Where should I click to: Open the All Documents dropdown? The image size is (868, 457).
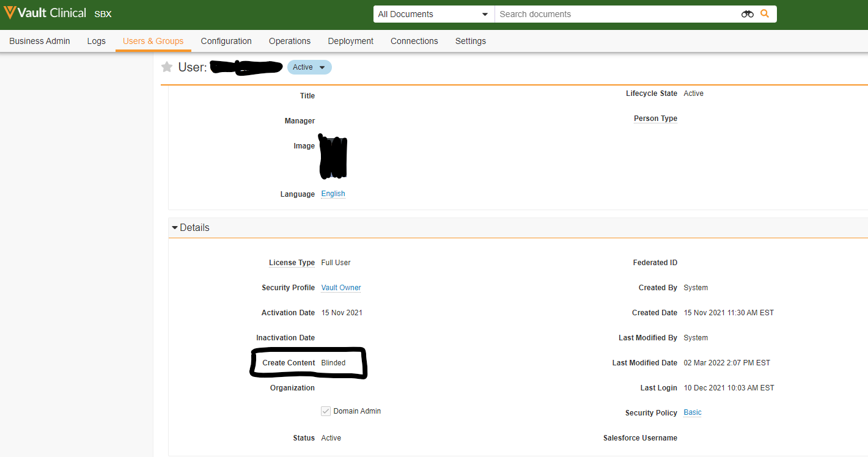(x=433, y=14)
